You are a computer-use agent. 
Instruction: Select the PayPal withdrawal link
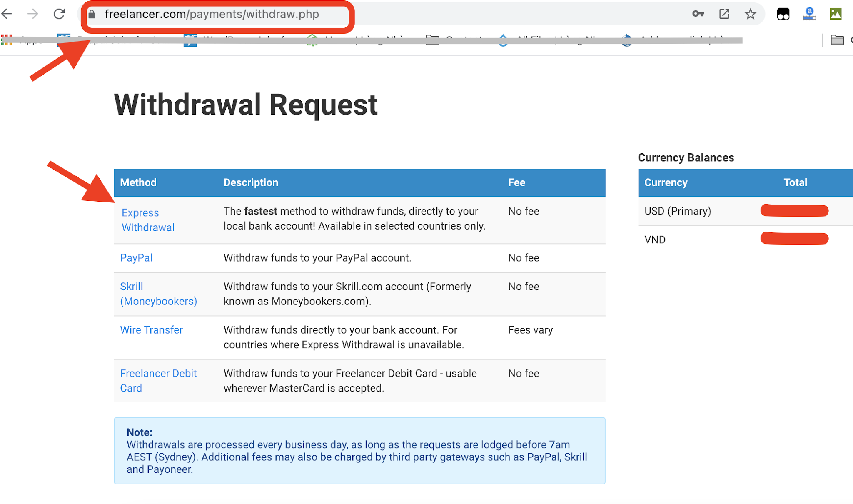click(136, 258)
